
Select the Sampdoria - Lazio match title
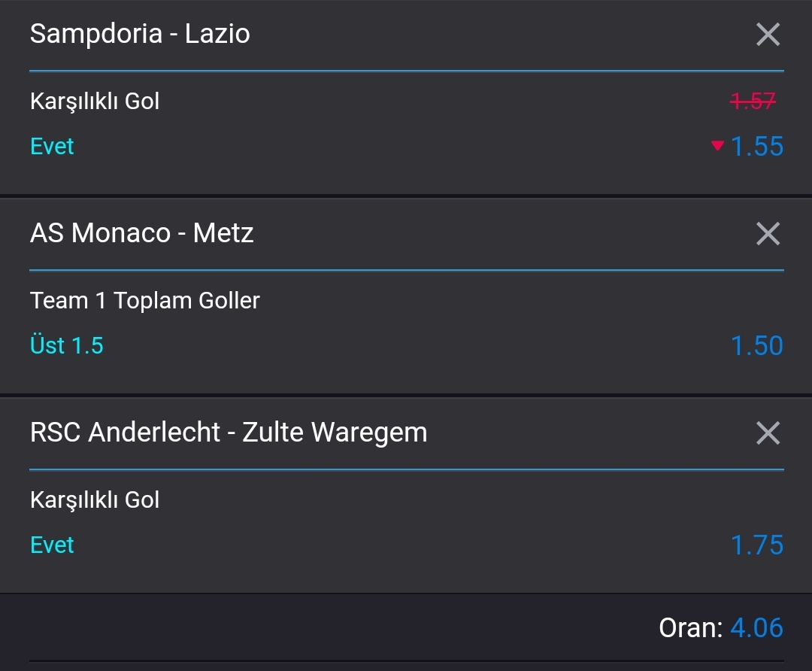click(x=140, y=34)
